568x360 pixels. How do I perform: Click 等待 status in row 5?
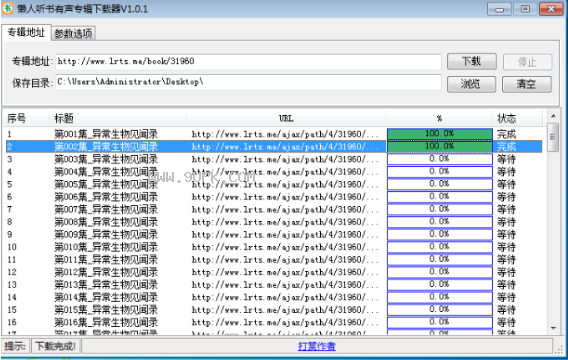point(506,184)
